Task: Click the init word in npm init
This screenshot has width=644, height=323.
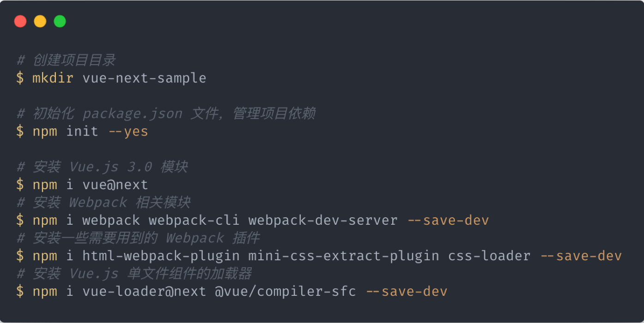Action: coord(82,132)
